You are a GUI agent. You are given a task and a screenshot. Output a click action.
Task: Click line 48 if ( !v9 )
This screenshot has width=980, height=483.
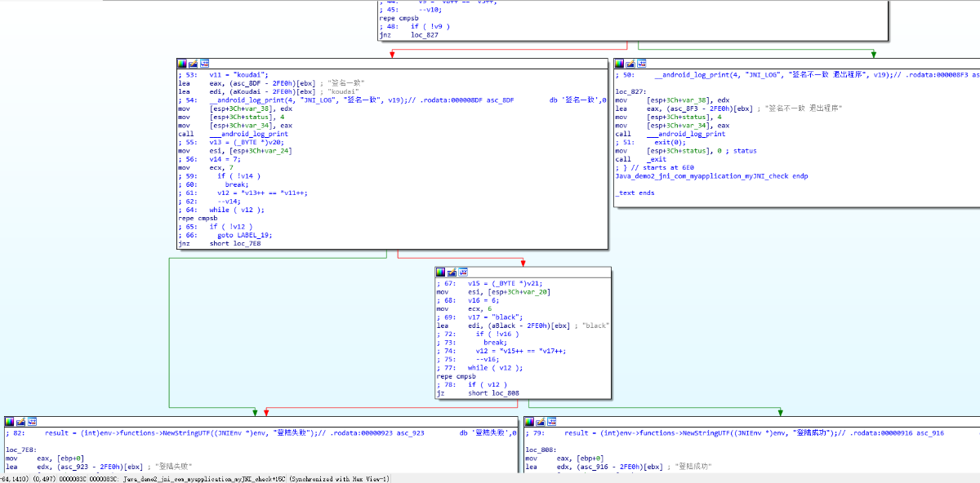pyautogui.click(x=414, y=26)
